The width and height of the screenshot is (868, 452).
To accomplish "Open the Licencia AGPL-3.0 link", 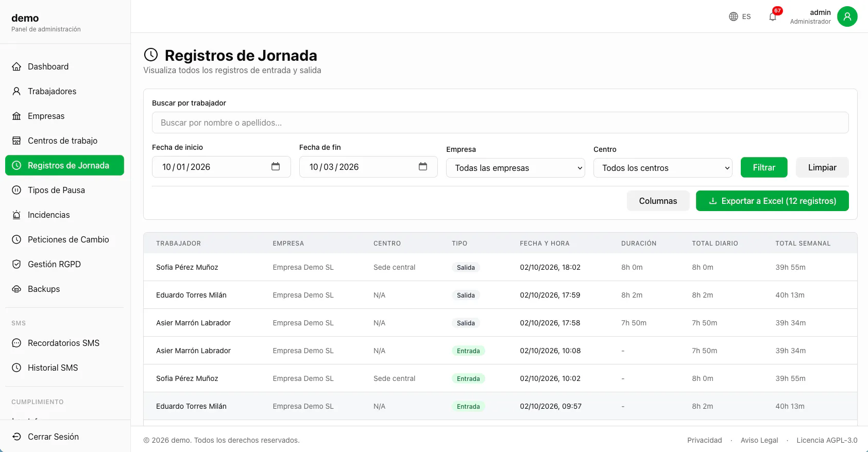I will tap(827, 440).
